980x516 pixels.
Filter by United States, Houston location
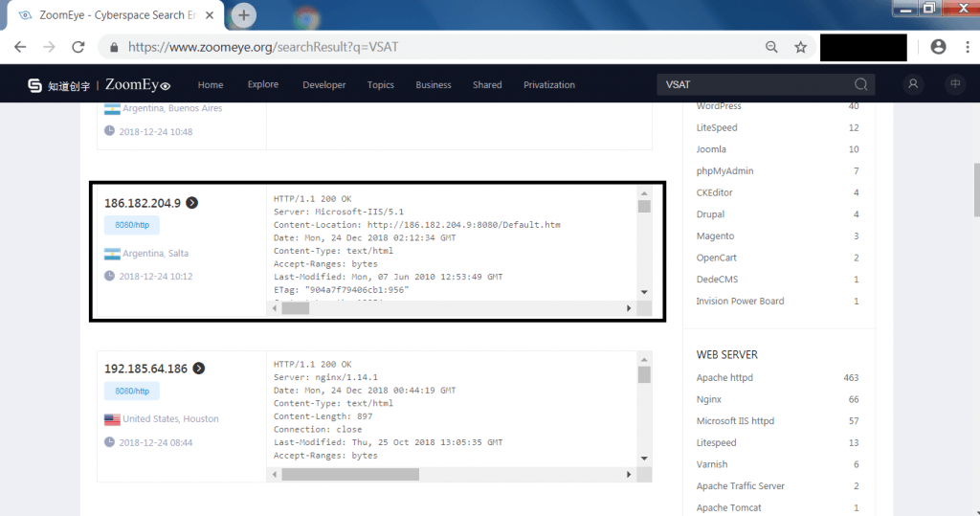170,419
